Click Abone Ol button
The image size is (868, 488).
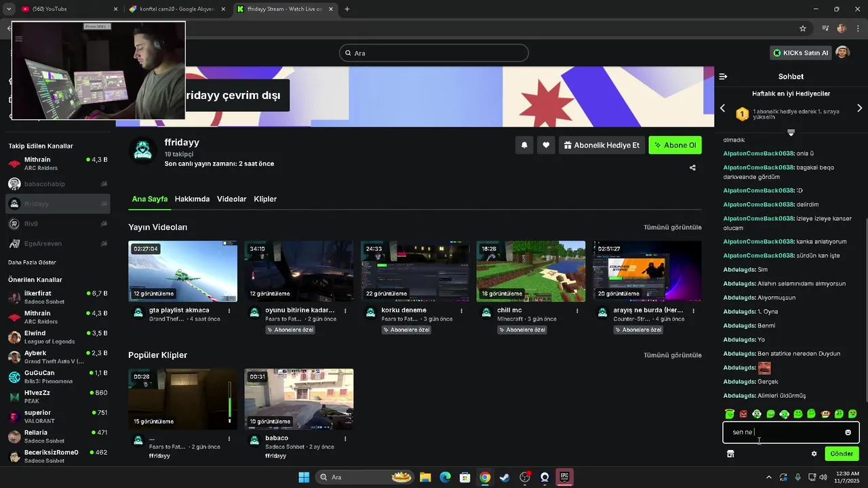[x=675, y=145]
